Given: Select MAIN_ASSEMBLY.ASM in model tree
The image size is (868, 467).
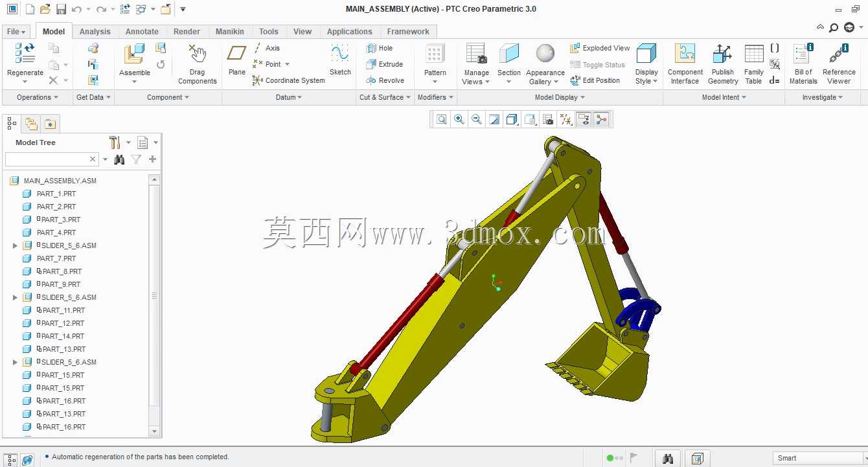Looking at the screenshot, I should coord(60,181).
